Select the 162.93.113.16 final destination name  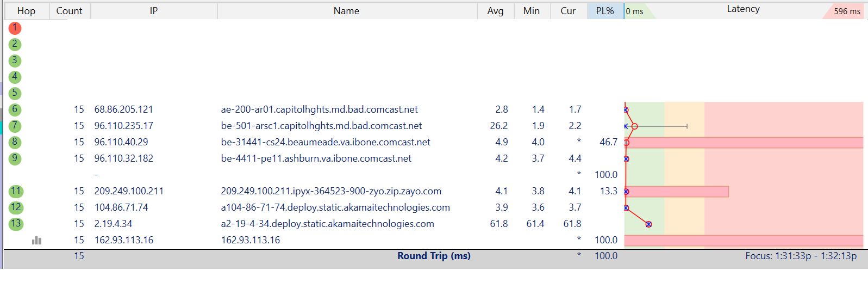tap(251, 240)
